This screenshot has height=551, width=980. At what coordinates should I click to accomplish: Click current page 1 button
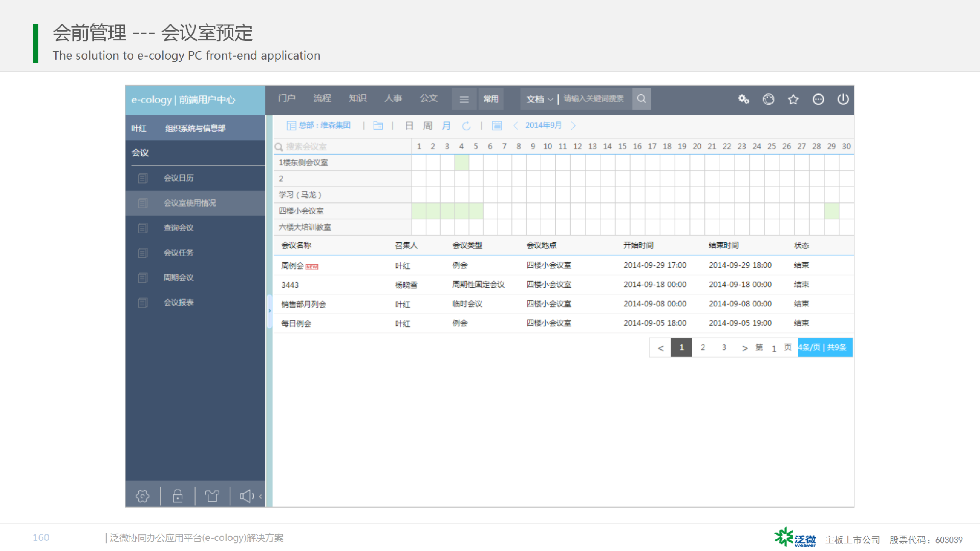coord(681,347)
